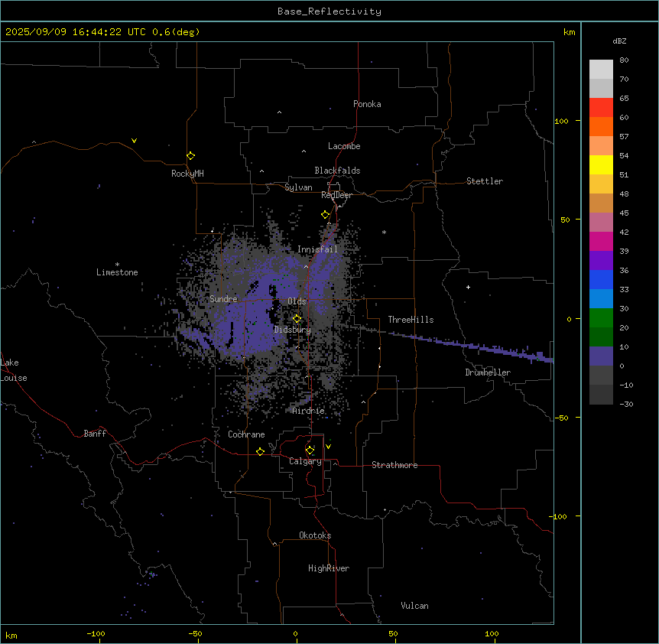
Task: Click the Vulcan label
Action: click(x=415, y=606)
